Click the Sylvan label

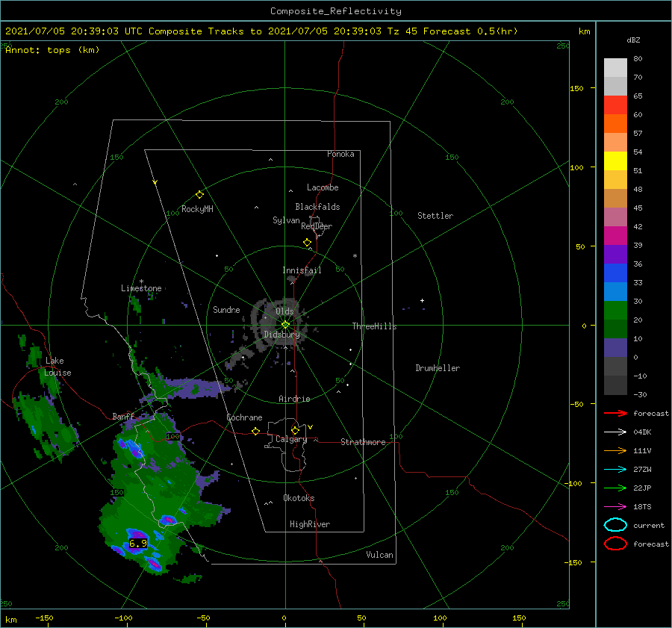(286, 220)
